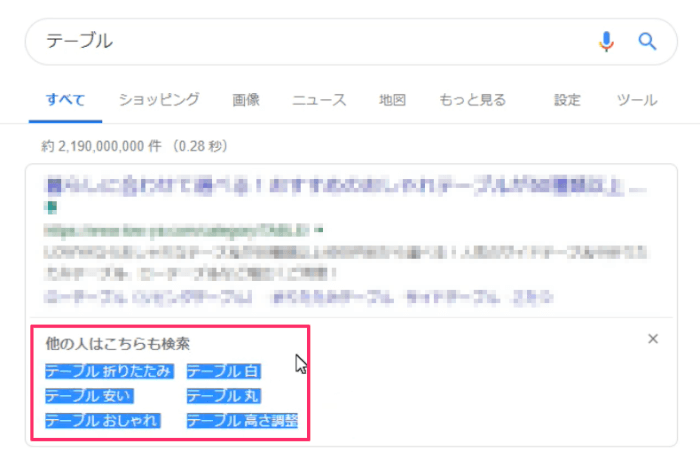
Task: Click the voice search microphone icon
Action: (x=606, y=42)
